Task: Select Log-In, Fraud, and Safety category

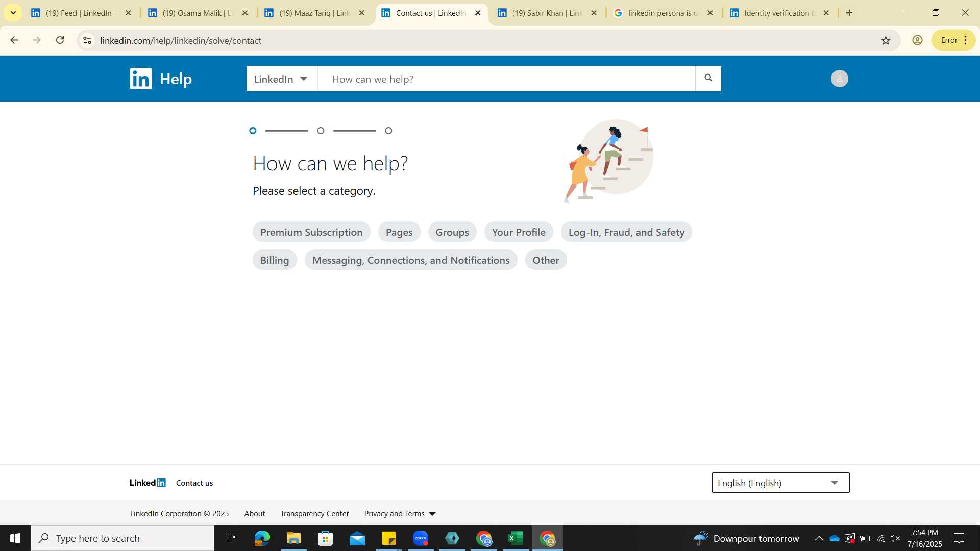Action: coord(626,232)
